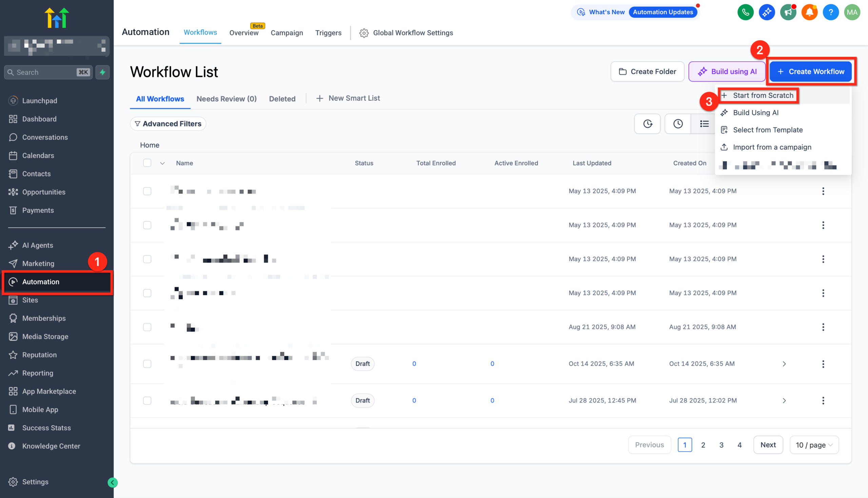868x498 pixels.
Task: Switch to the Deleted tab
Action: (x=282, y=99)
